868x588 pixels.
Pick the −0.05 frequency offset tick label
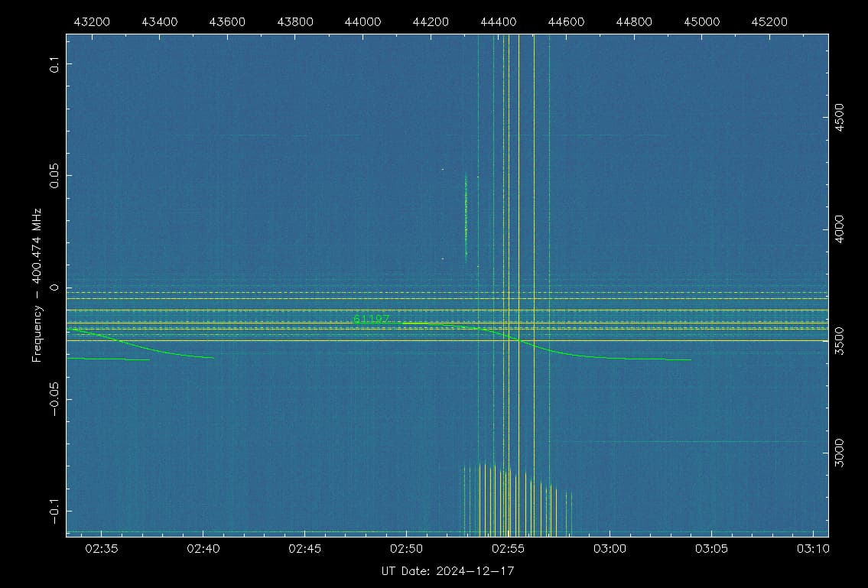(54, 399)
